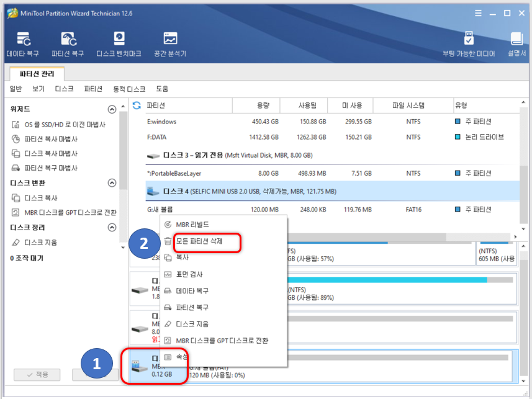The width and height of the screenshot is (532, 399).
Task: Choose 표면 검사 in context menu
Action: click(x=224, y=274)
